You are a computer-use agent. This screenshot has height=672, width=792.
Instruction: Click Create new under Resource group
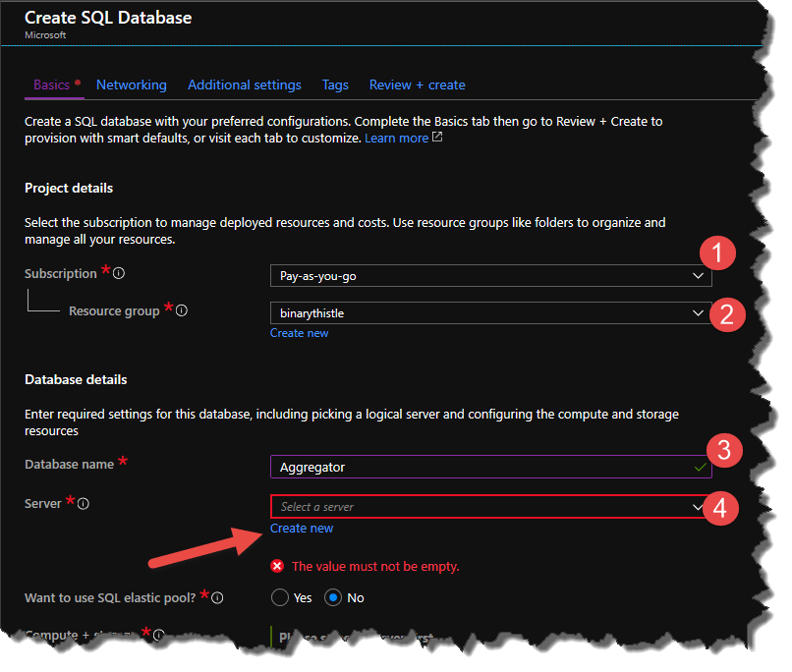click(299, 333)
